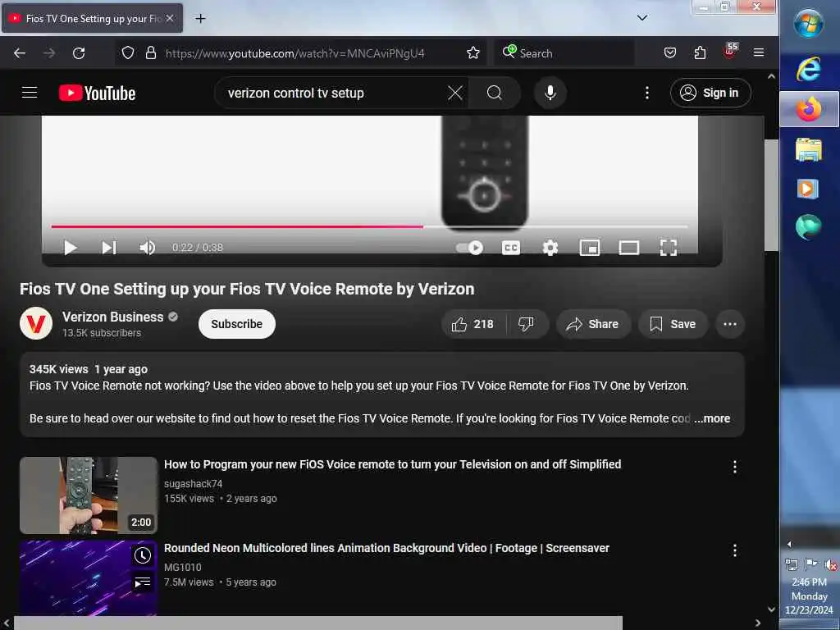Image resolution: width=840 pixels, height=630 pixels.
Task: Reload the current page
Action: point(79,53)
